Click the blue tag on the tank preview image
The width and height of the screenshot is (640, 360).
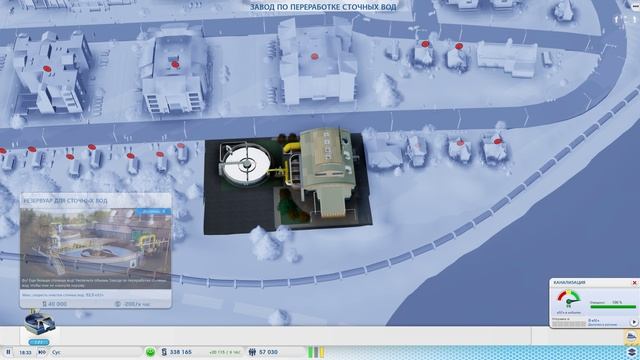point(153,211)
